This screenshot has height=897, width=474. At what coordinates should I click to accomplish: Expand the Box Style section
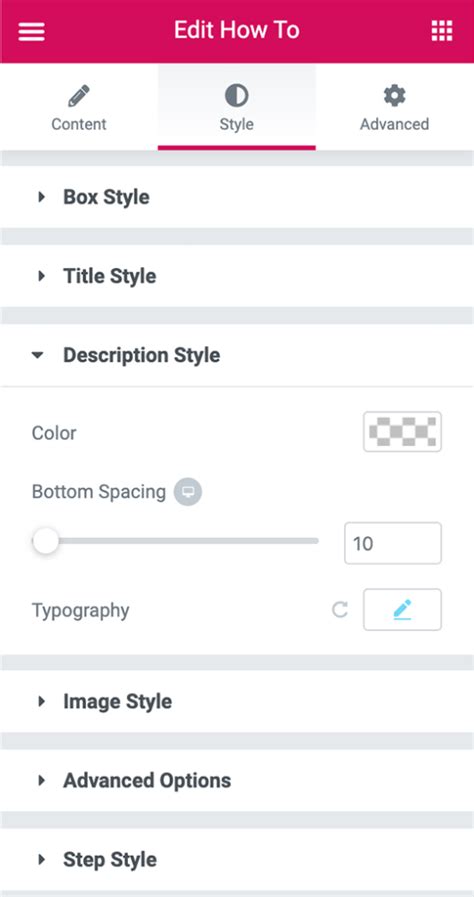[237, 197]
